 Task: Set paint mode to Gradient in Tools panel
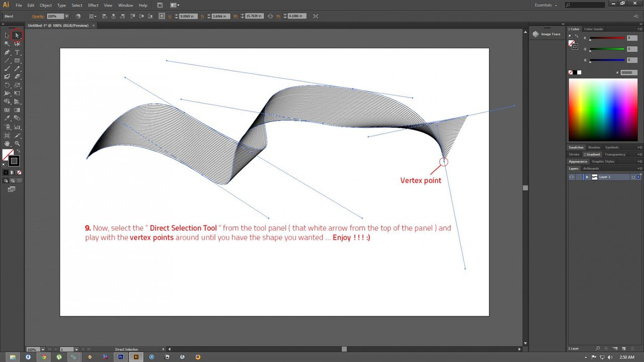point(13,172)
